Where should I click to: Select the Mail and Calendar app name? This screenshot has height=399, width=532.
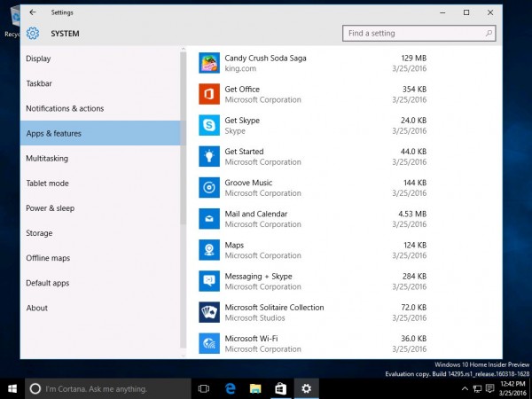click(x=256, y=214)
